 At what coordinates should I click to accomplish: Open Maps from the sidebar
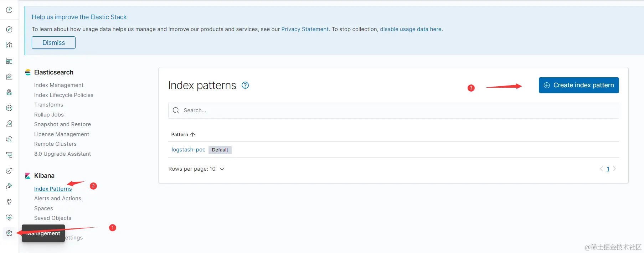pos(9,92)
